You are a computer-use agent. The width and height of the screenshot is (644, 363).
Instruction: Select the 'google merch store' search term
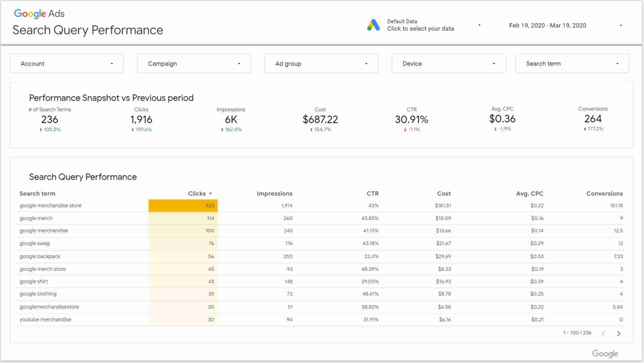[x=42, y=269]
